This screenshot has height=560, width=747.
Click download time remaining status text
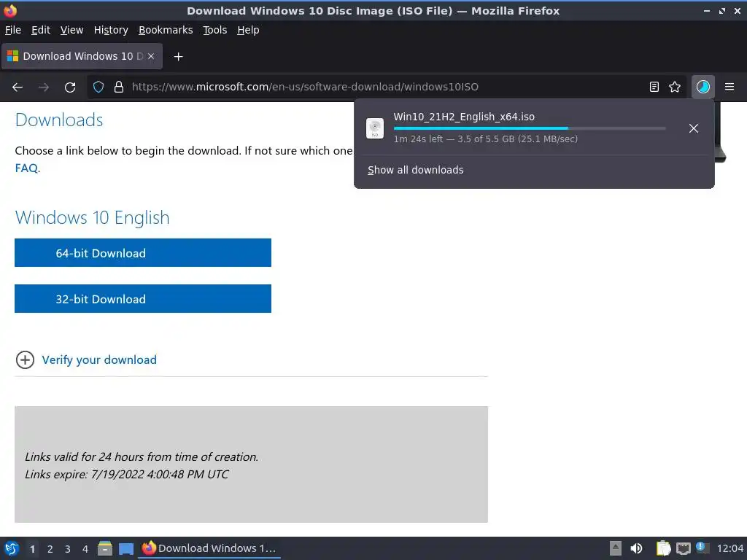click(485, 139)
